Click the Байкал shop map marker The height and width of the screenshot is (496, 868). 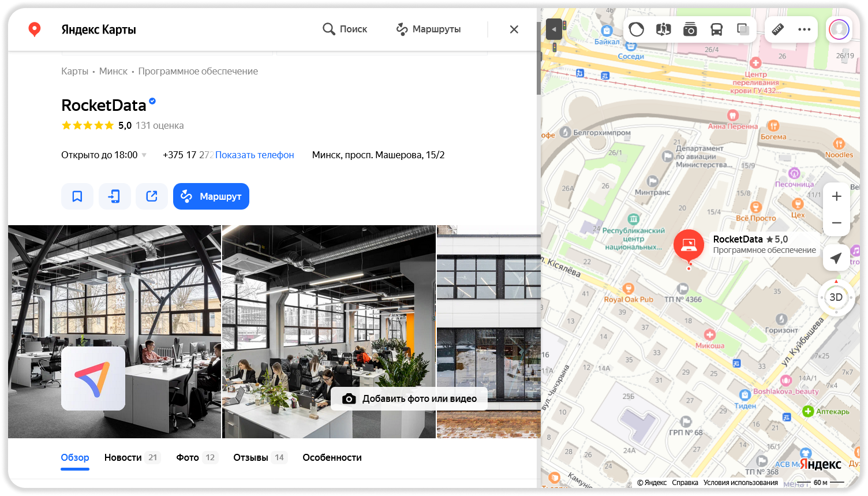pyautogui.click(x=607, y=31)
